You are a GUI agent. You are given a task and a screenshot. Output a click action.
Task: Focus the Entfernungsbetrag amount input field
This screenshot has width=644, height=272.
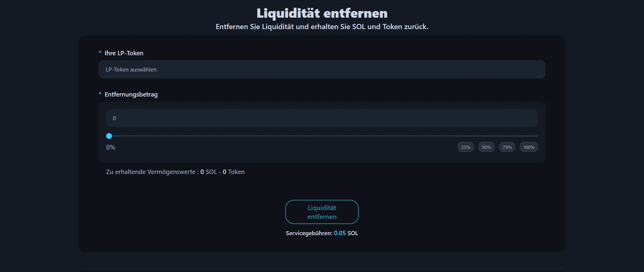(x=322, y=118)
